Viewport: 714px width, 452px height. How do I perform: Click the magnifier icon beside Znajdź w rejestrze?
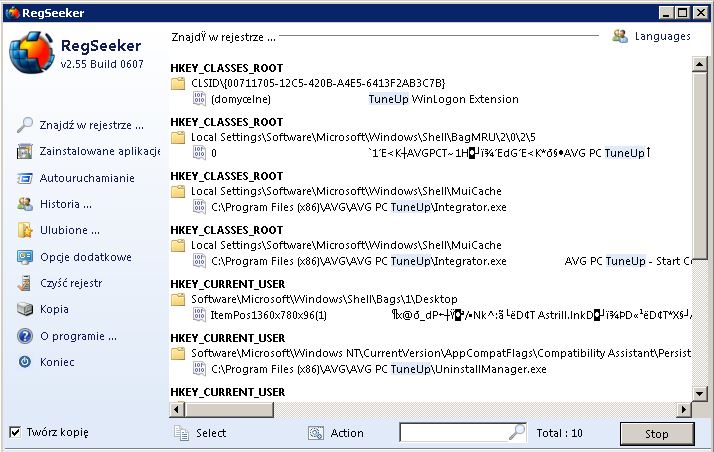tap(25, 125)
